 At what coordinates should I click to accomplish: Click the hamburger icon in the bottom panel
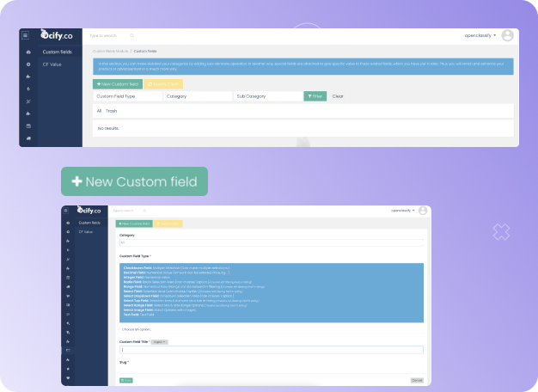(67, 211)
